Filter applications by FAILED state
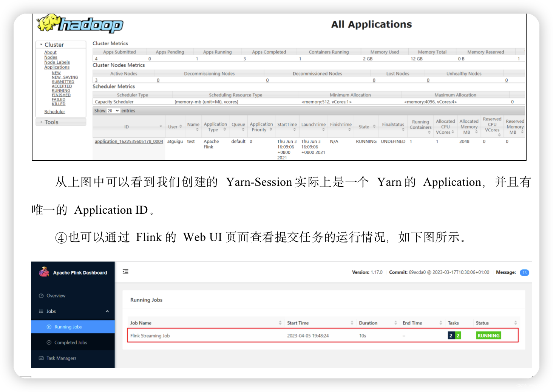 (x=59, y=100)
